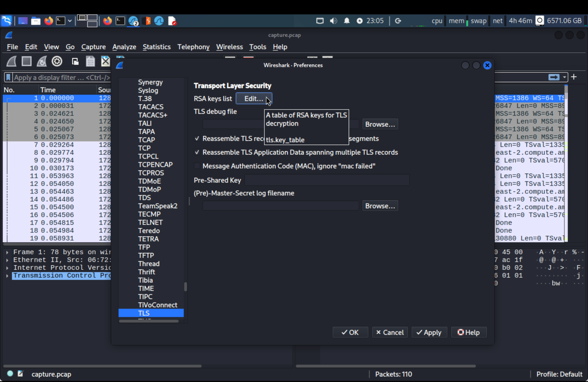Expand the Ethernet II detail row

[x=7, y=260]
